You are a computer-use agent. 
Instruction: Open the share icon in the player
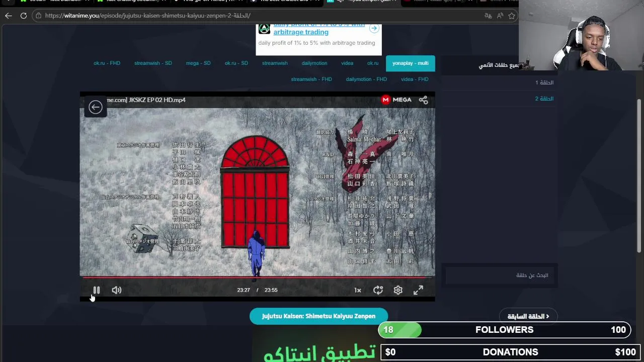424,100
